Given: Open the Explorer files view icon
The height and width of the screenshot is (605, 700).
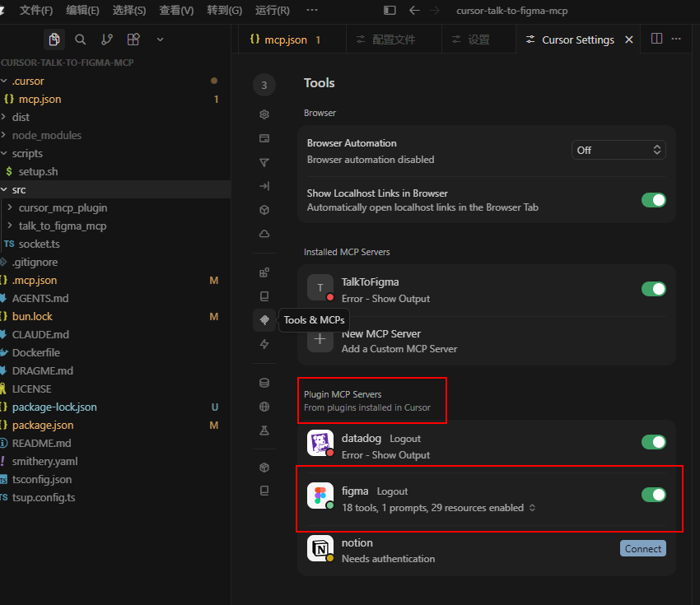Looking at the screenshot, I should pos(54,40).
